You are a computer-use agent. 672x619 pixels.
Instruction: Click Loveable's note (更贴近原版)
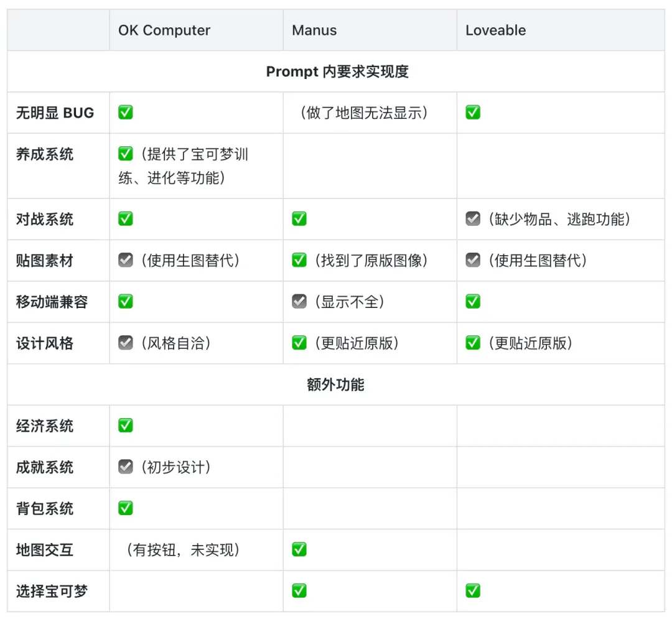530,343
